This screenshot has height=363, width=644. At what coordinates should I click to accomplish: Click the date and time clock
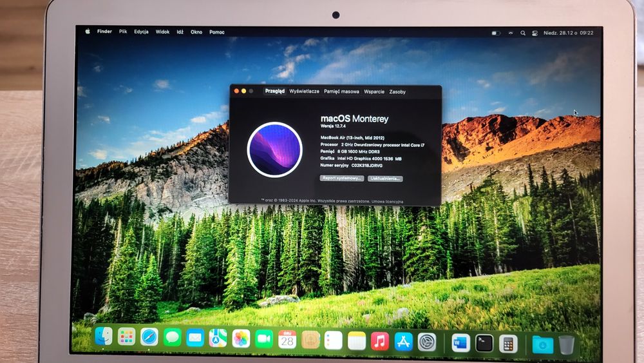click(569, 33)
